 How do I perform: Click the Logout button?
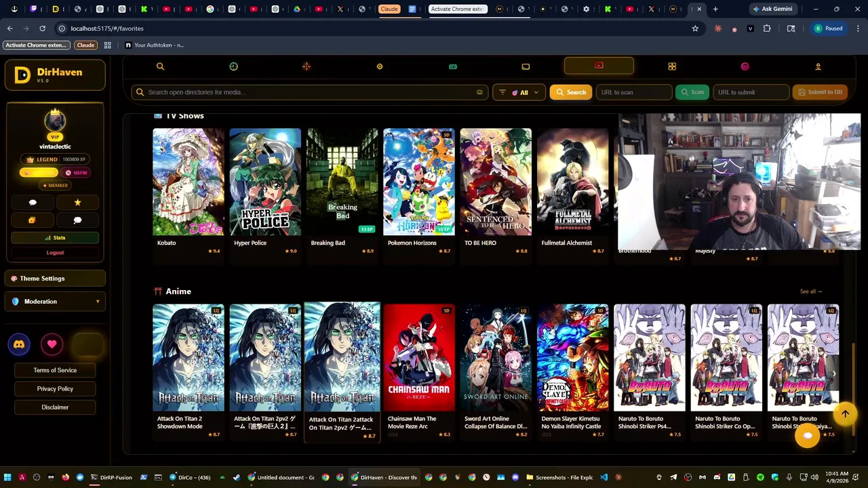(55, 253)
